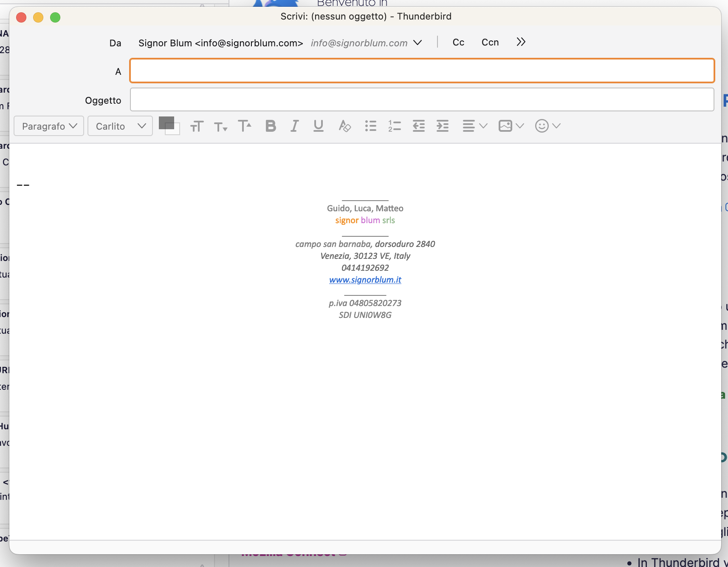The image size is (728, 567).
Task: Open the emoji smiley picker
Action: click(547, 126)
